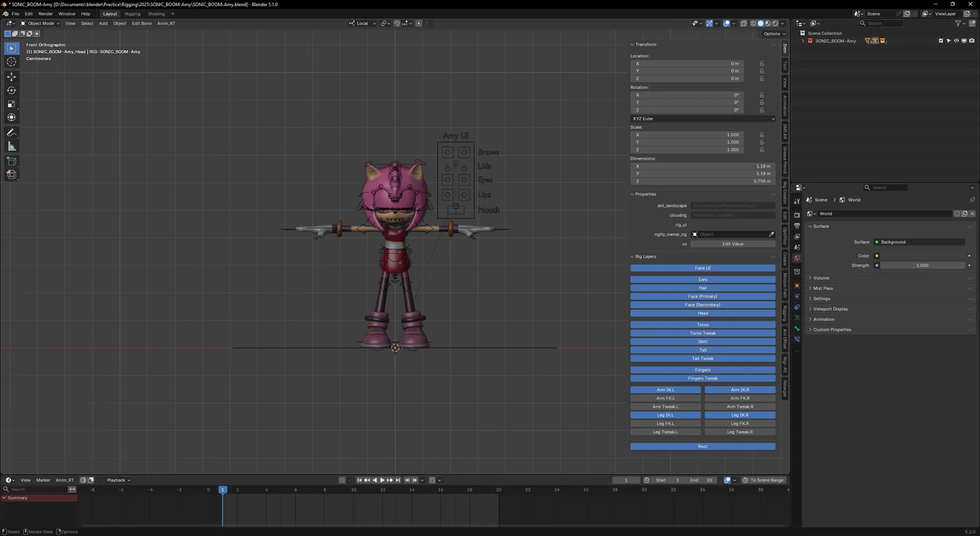Select the Scale tool
The width and height of the screenshot is (980, 536).
tap(12, 104)
